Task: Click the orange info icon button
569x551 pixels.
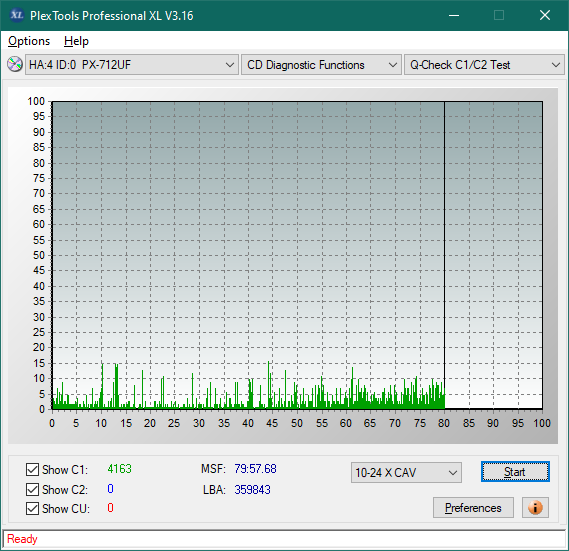Action: (x=535, y=507)
